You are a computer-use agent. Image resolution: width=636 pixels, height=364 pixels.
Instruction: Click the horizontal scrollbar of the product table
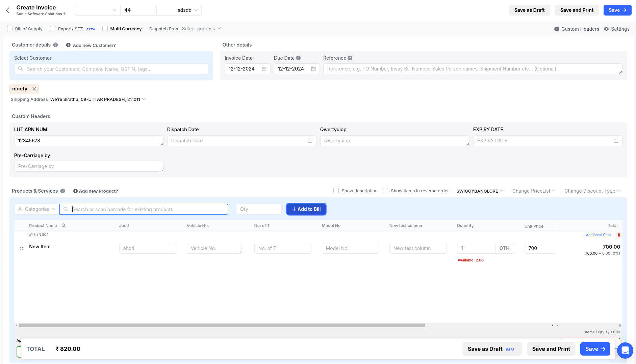click(x=222, y=326)
